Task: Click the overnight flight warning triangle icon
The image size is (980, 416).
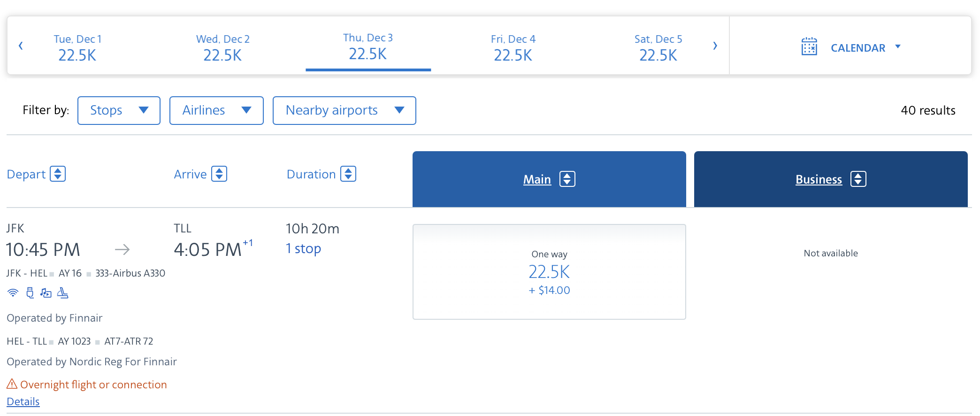Action: (11, 384)
